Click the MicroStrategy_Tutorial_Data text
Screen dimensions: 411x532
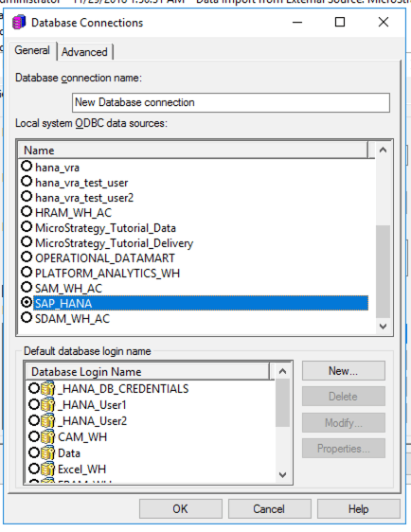pos(105,228)
